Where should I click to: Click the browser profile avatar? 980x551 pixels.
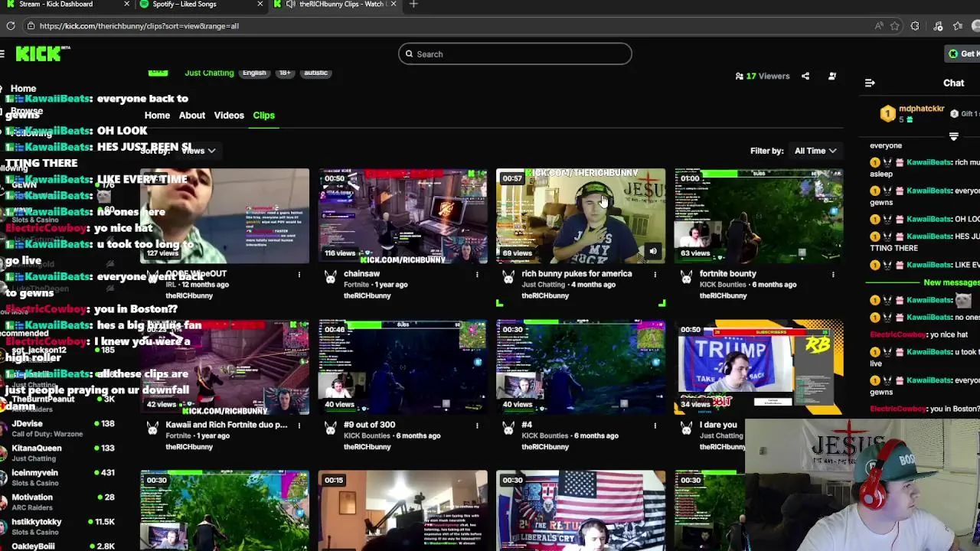pyautogui.click(x=976, y=26)
